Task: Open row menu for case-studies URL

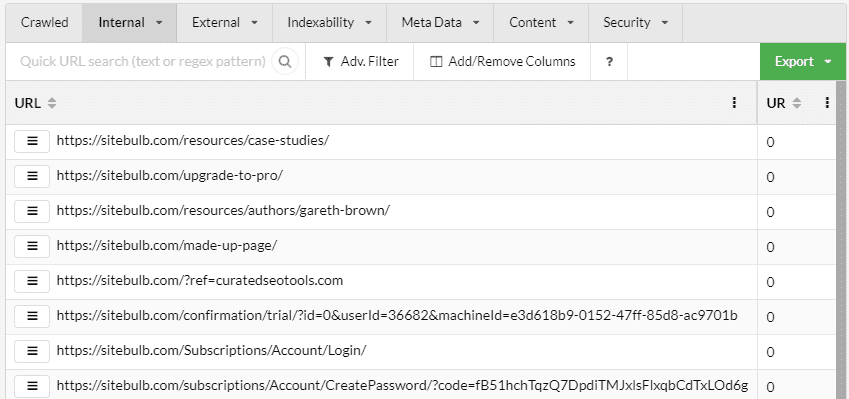Action: (32, 141)
